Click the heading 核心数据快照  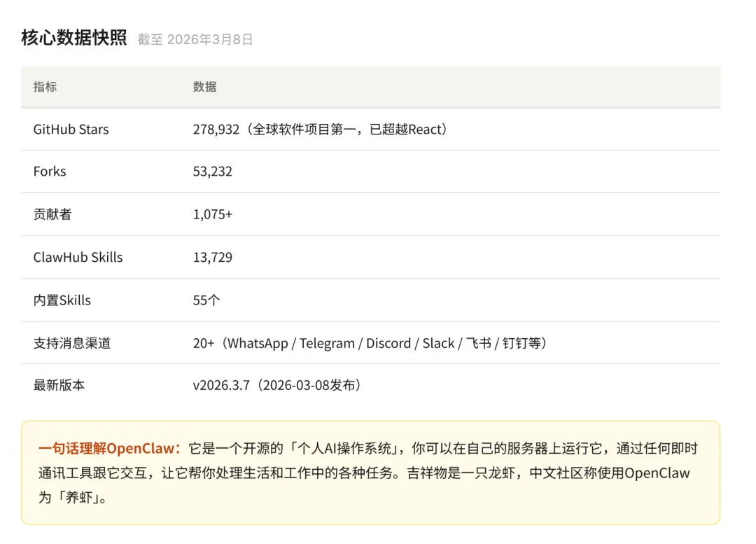tap(73, 38)
